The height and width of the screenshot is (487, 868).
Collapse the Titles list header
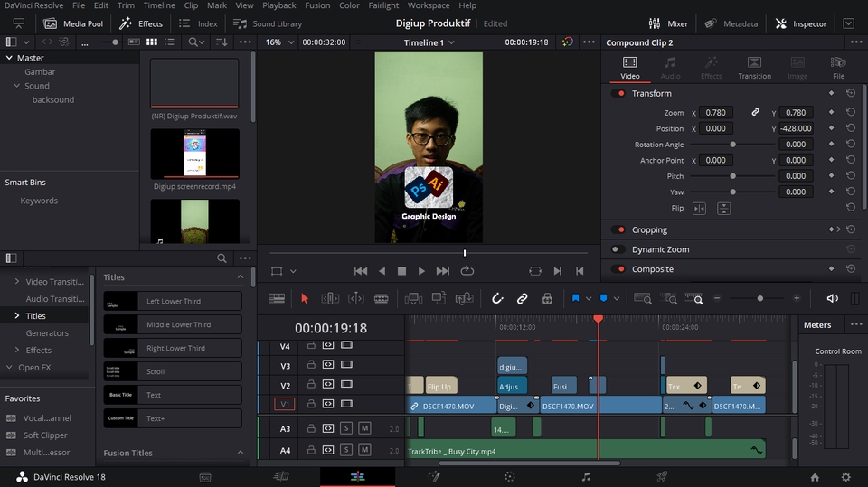tap(241, 276)
